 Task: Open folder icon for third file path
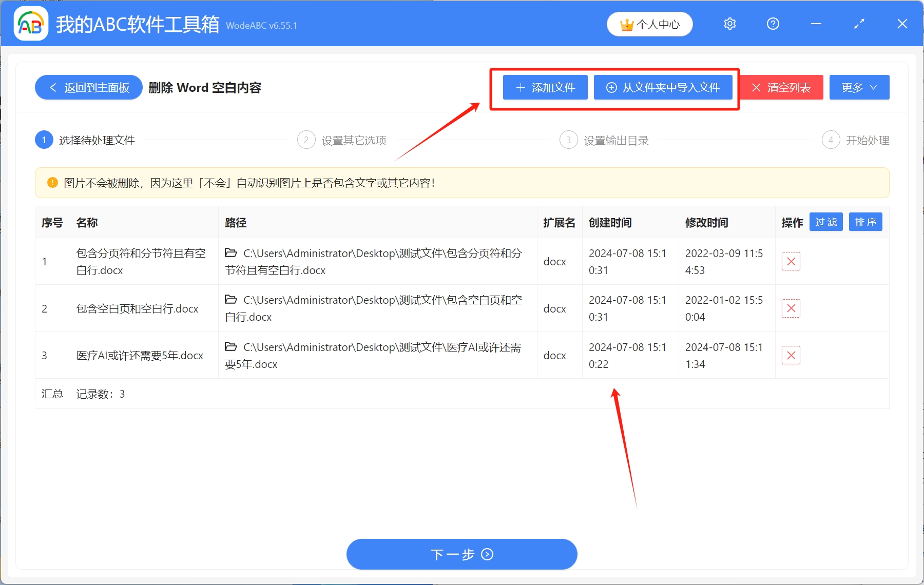point(231,347)
